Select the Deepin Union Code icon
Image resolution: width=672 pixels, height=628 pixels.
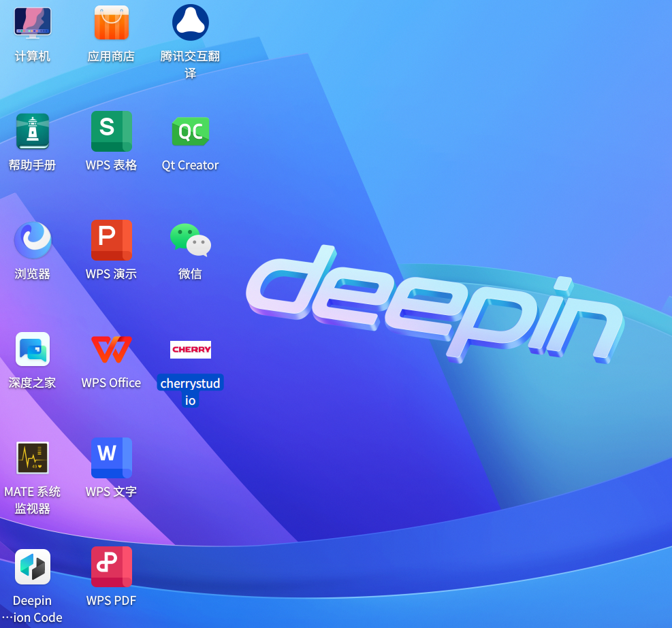(33, 567)
